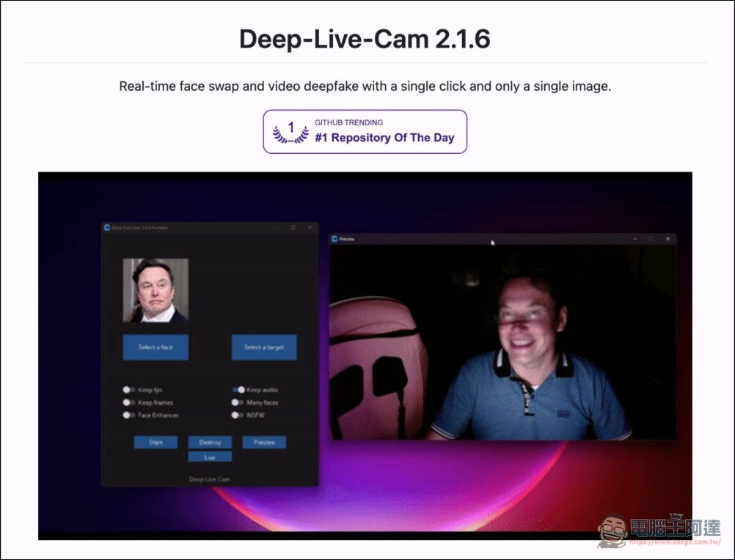
Task: Click the 'Real-time face swap' description text
Action: coord(365,86)
